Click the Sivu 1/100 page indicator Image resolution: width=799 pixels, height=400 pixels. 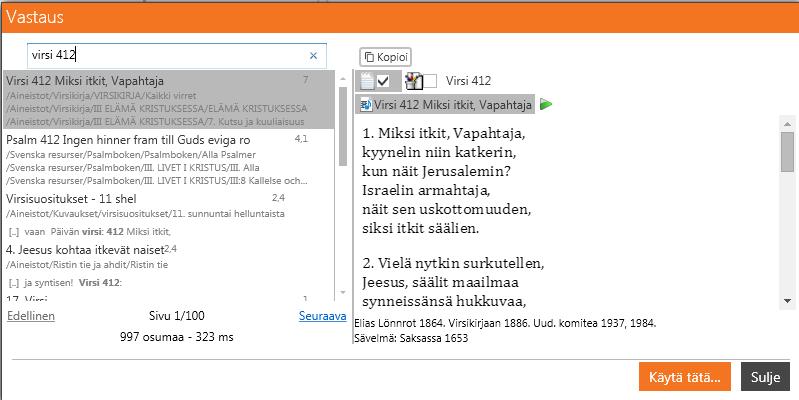click(177, 315)
